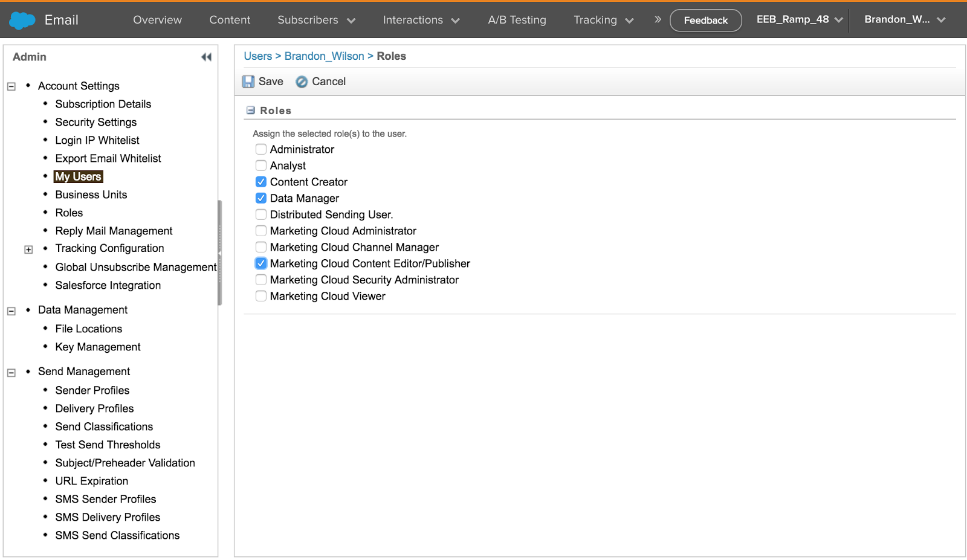Open the Interactions dropdown menu
Viewport: 967px width, 560px height.
421,20
